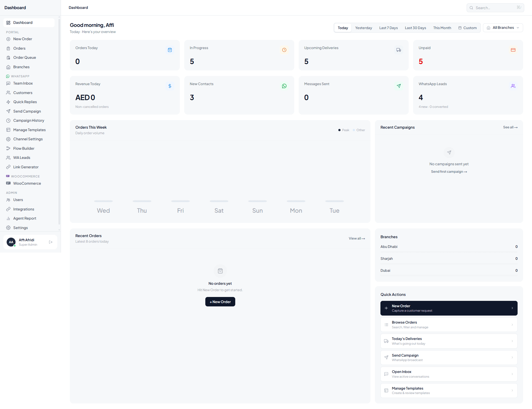Click the Open Inbox chevron arrow
Screen dimensions: 532x409
[x=512, y=374]
